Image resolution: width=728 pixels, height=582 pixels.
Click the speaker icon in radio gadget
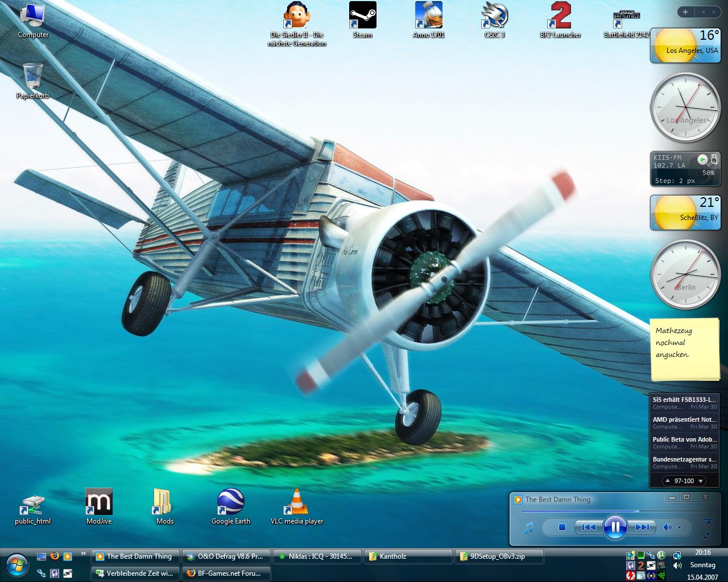coord(714,160)
